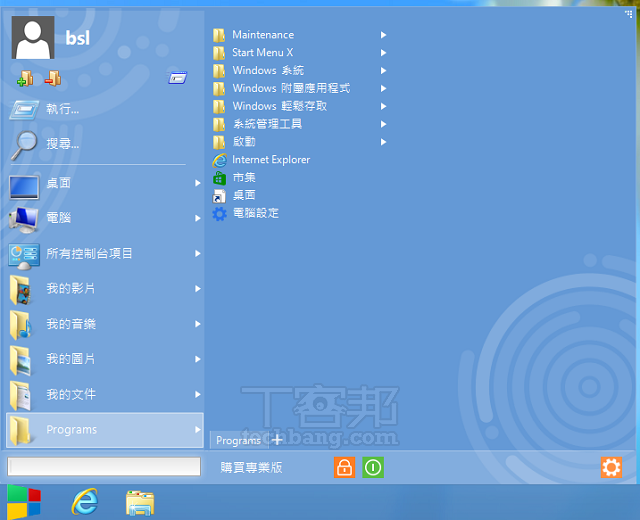
Task: Expand the Start Menu X folder arrow
Action: (383, 53)
